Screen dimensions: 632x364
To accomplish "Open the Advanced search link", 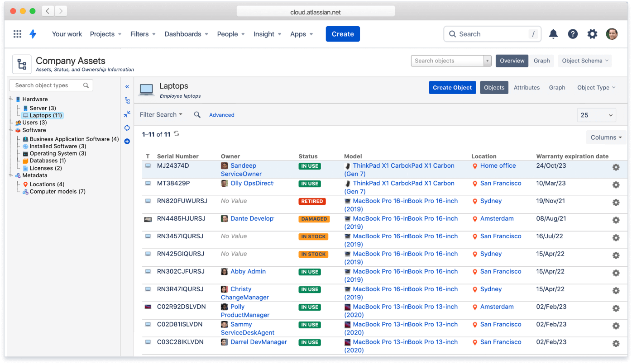I will coord(221,115).
